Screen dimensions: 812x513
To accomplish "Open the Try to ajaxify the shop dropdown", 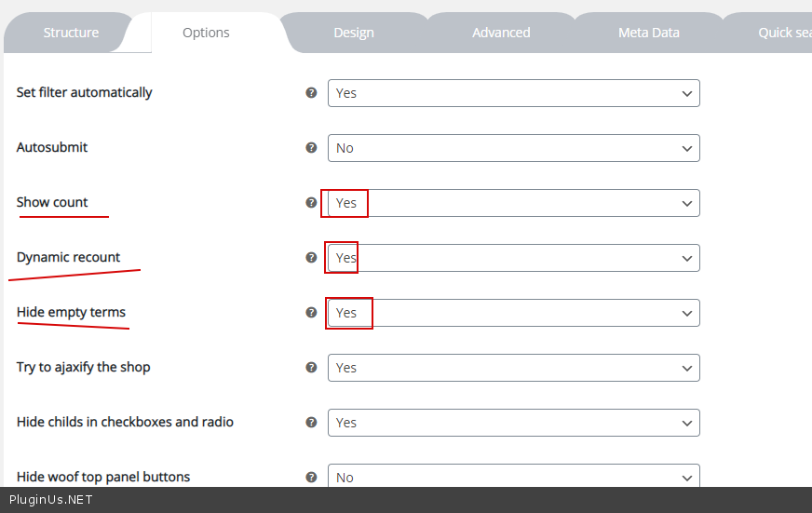I will click(x=513, y=368).
